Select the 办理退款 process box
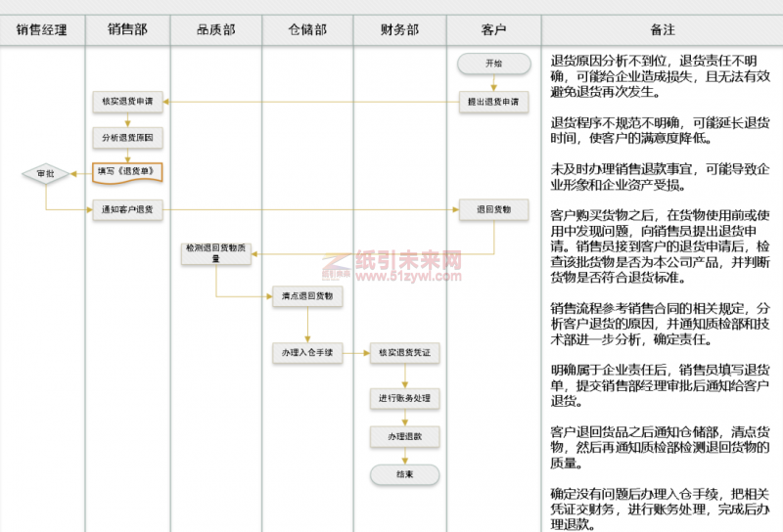 (x=405, y=437)
